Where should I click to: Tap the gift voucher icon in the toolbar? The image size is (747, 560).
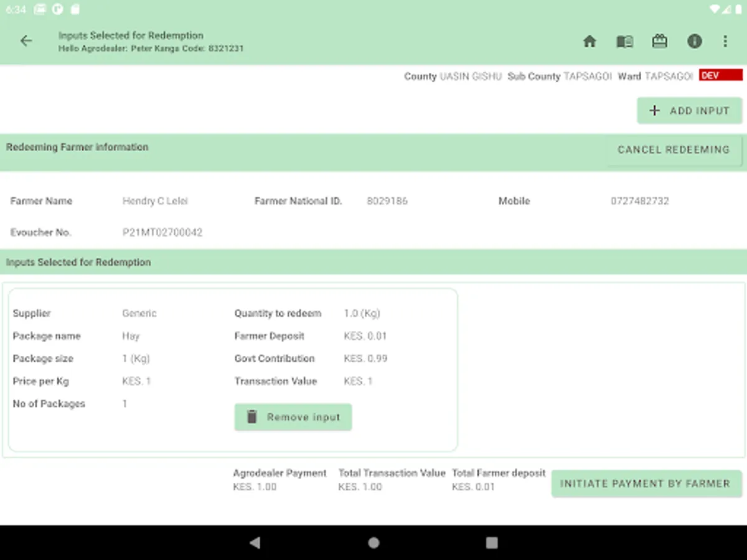tap(659, 42)
